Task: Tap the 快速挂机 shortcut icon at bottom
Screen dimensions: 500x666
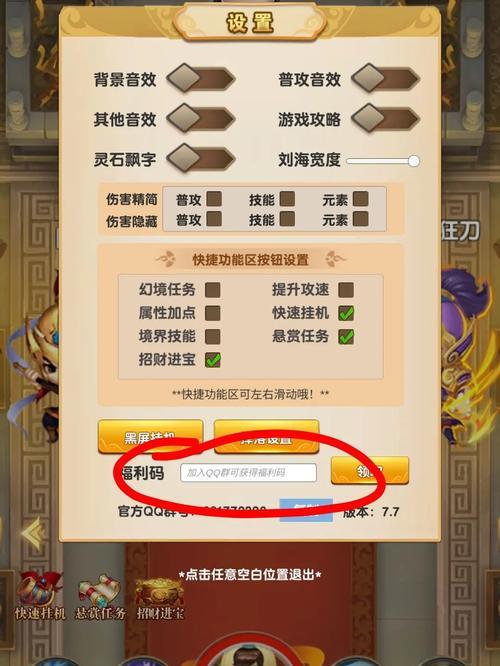Action: 40,596
